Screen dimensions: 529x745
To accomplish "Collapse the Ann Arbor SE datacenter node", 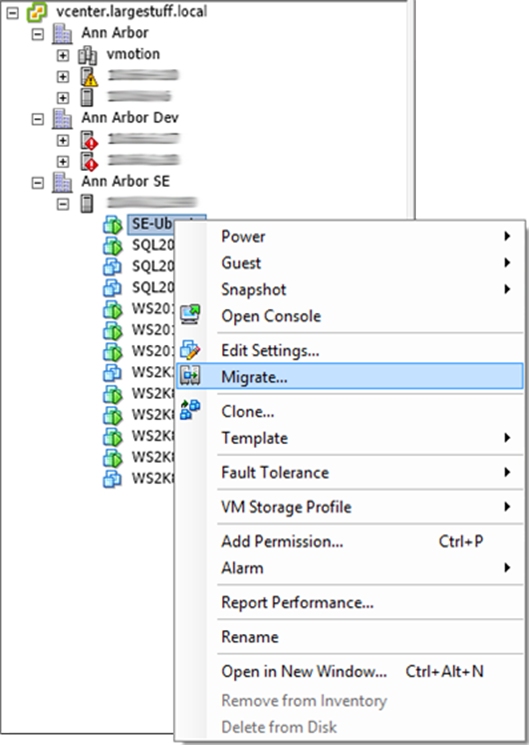I will coord(38,183).
